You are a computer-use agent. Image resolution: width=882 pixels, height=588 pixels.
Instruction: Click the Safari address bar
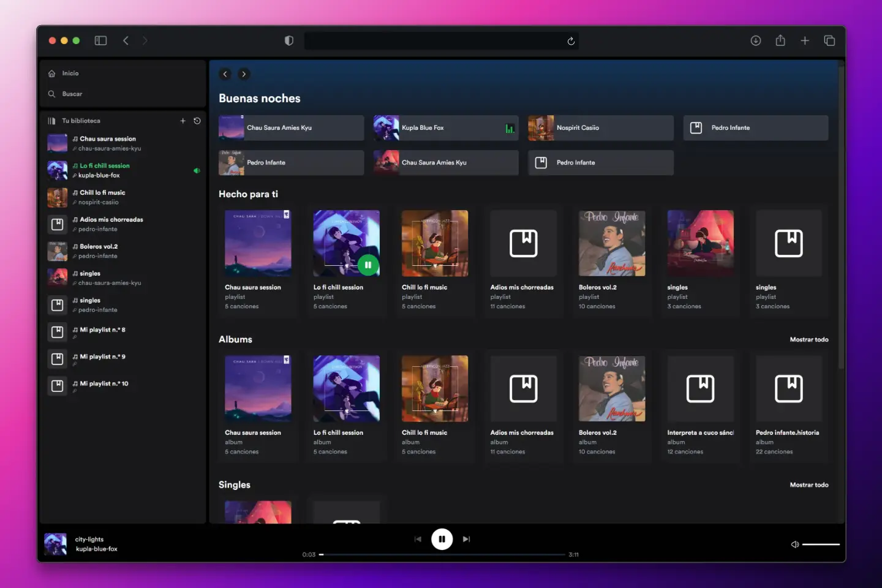[x=441, y=41]
